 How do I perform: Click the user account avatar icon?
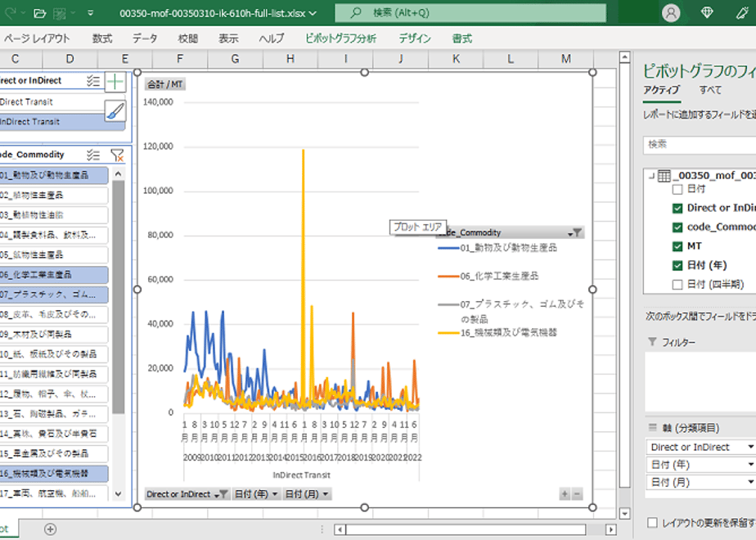[671, 13]
